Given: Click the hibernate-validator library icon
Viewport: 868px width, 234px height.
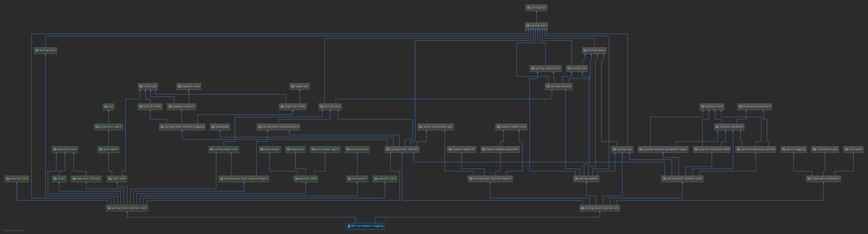Looking at the screenshot, I should tap(809, 179).
